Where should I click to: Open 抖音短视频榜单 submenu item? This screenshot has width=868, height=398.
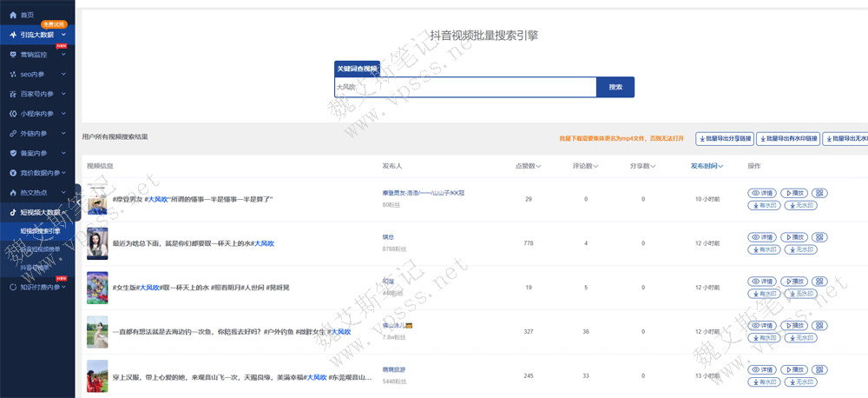41,249
